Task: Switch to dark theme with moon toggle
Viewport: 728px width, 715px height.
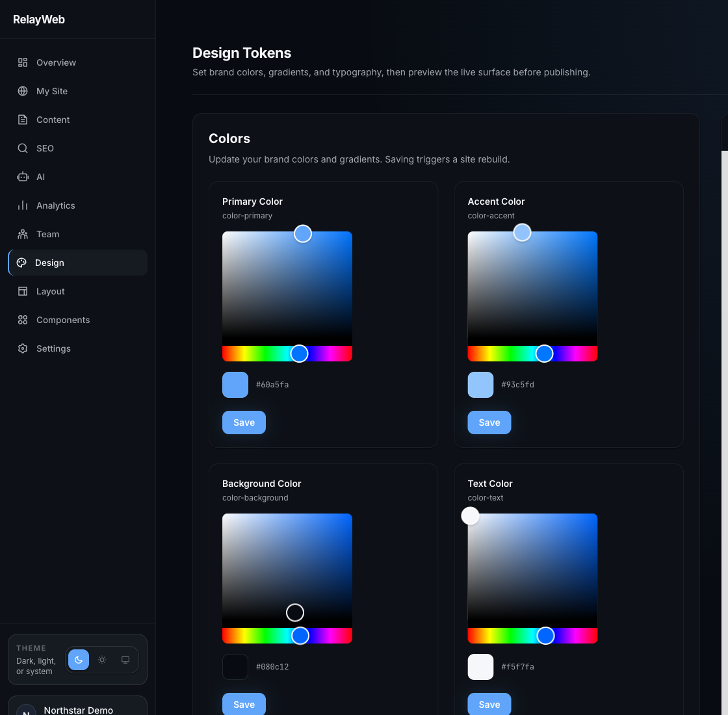Action: (79, 660)
